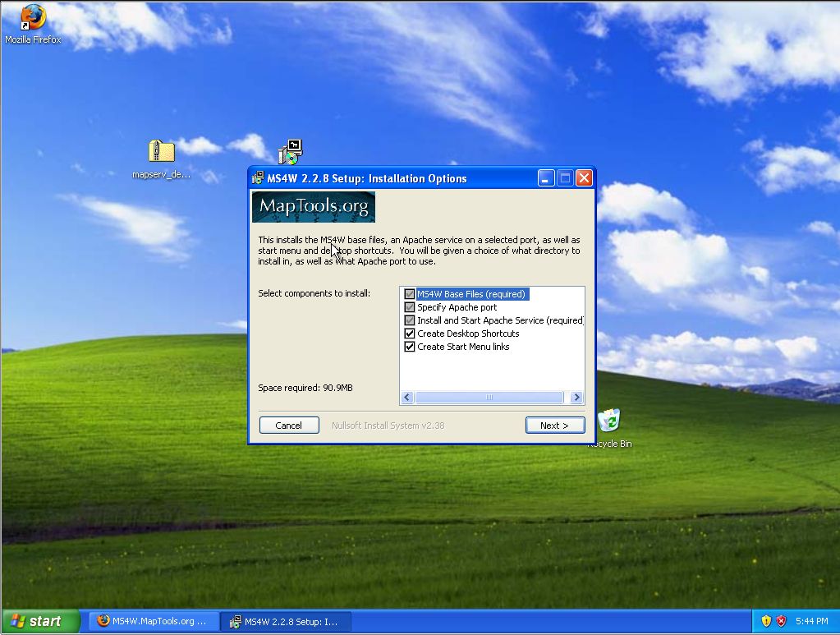Toggle Create Start Menu links checkbox
The height and width of the screenshot is (635, 840).
[x=410, y=347]
